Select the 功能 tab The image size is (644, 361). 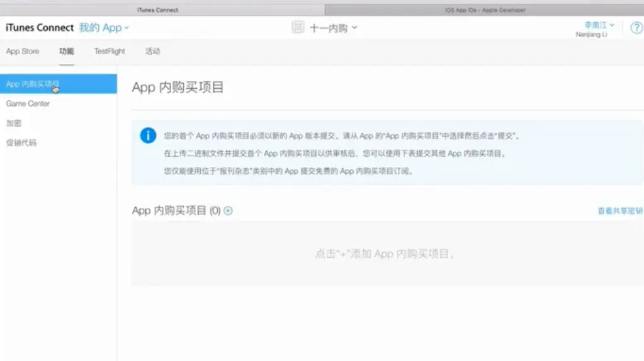coord(66,52)
